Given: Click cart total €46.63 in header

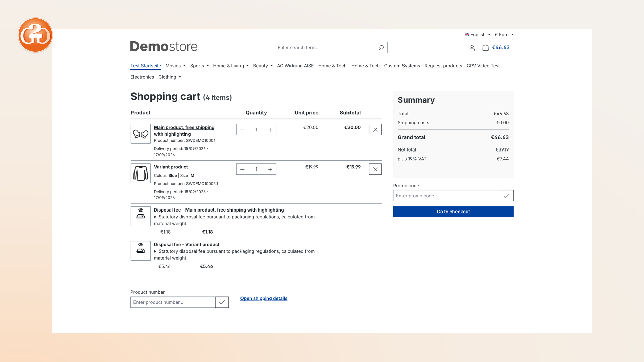Looking at the screenshot, I should click(x=501, y=48).
